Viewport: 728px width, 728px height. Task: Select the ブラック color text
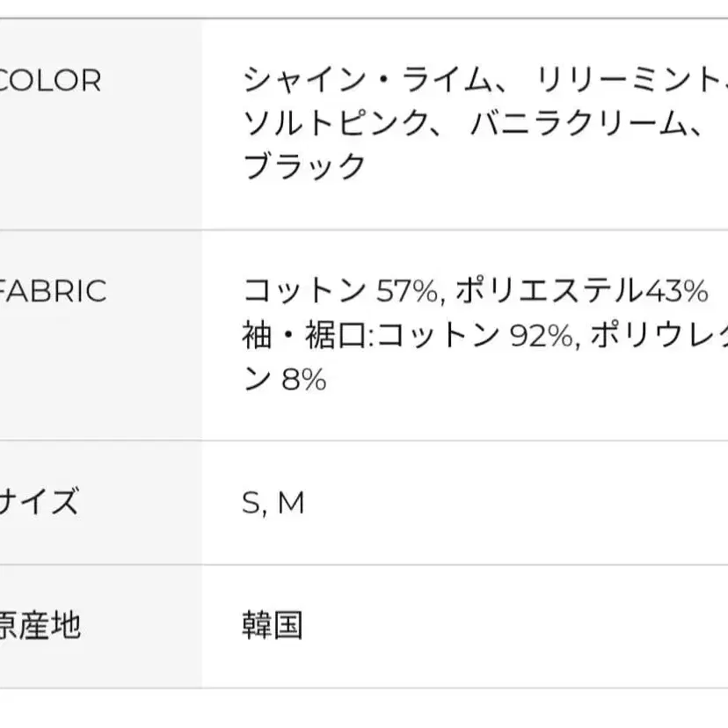click(303, 165)
